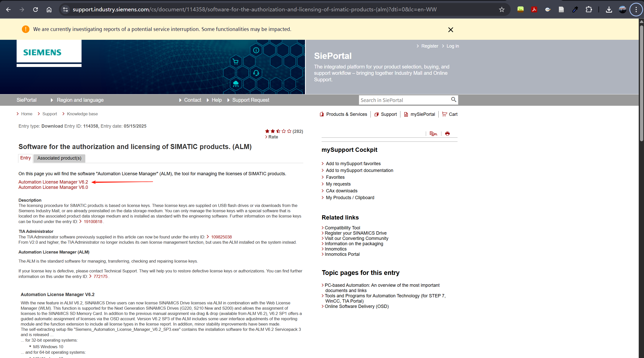Expand the Support Request menu
Screen dimensions: 644x358
(x=250, y=100)
